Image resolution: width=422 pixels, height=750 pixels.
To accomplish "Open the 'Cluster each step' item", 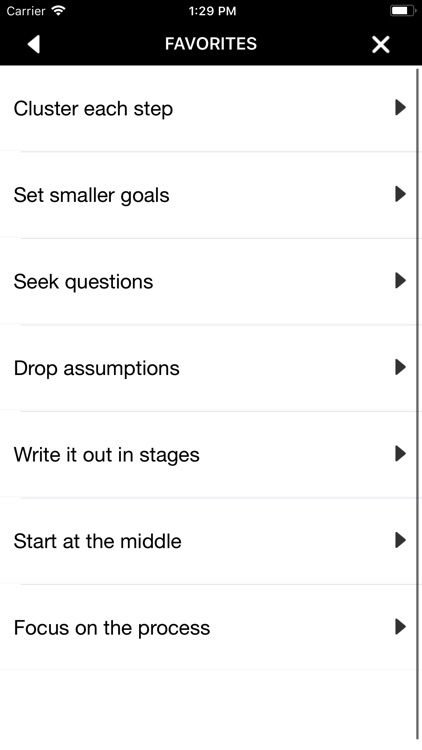I will point(208,109).
